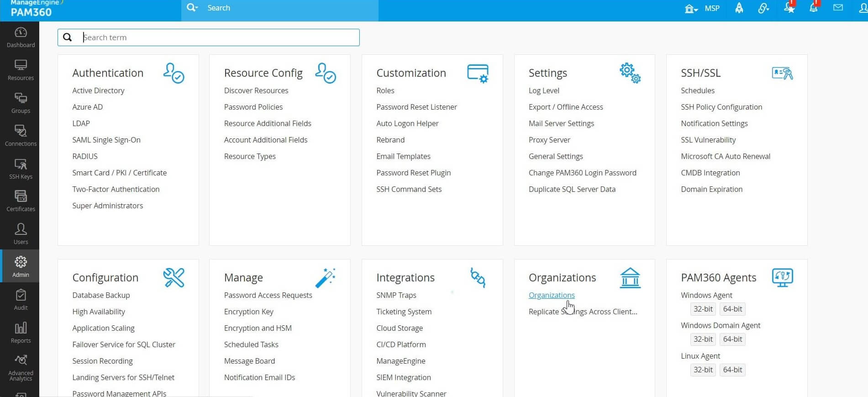Open SSH Command Sets link
The height and width of the screenshot is (397, 868).
409,189
